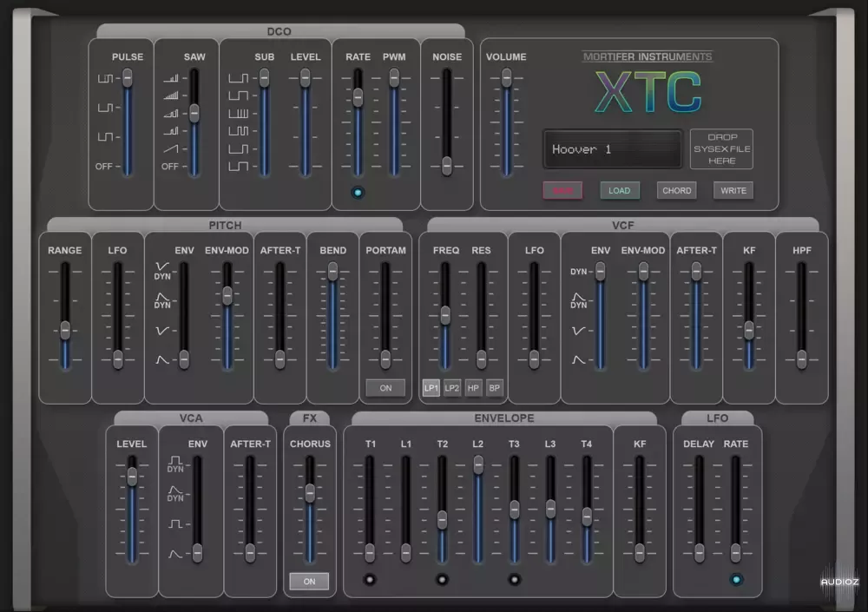Choose the plain sawtooth ramp icon above SAW's OFF

tap(171, 148)
